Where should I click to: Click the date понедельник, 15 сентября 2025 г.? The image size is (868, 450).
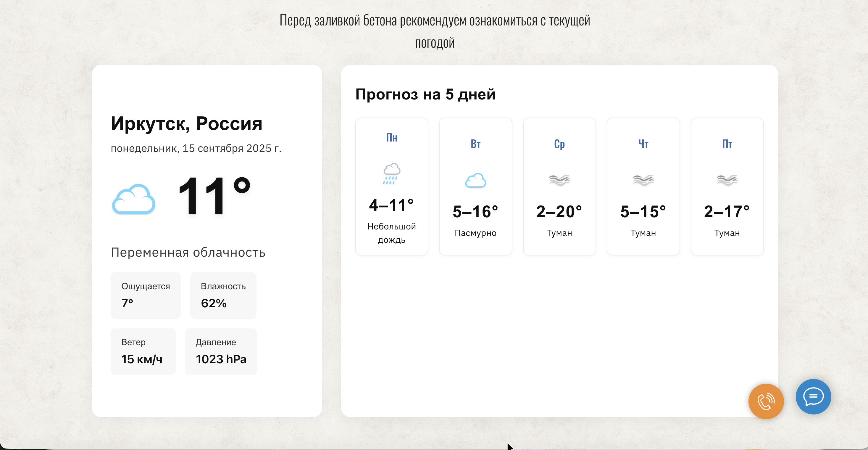click(196, 148)
